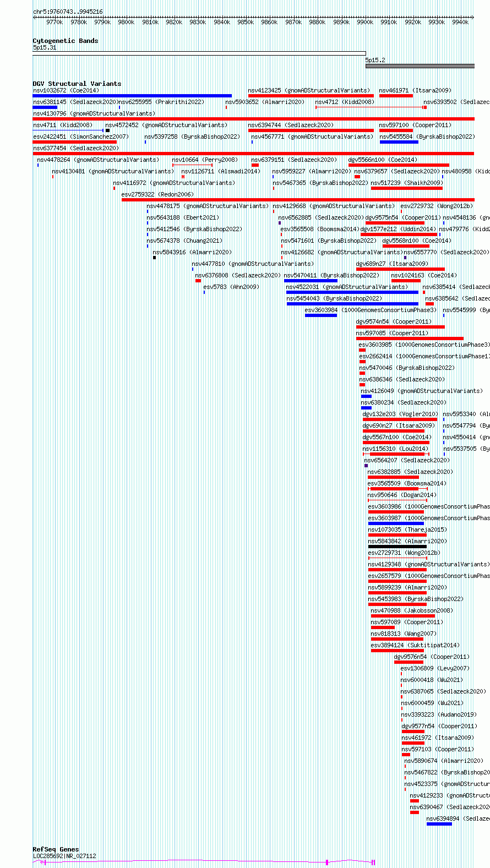Click nsv4572452 variant label

166,125
